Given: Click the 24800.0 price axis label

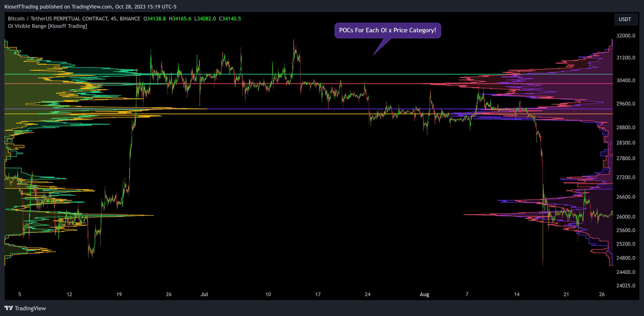Looking at the screenshot, I should 626,258.
